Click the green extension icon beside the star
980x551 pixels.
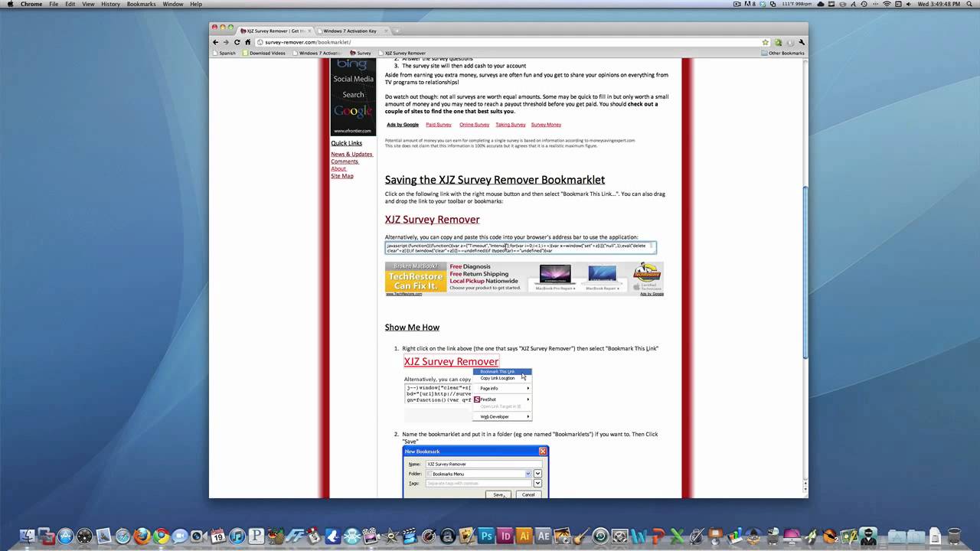[778, 42]
